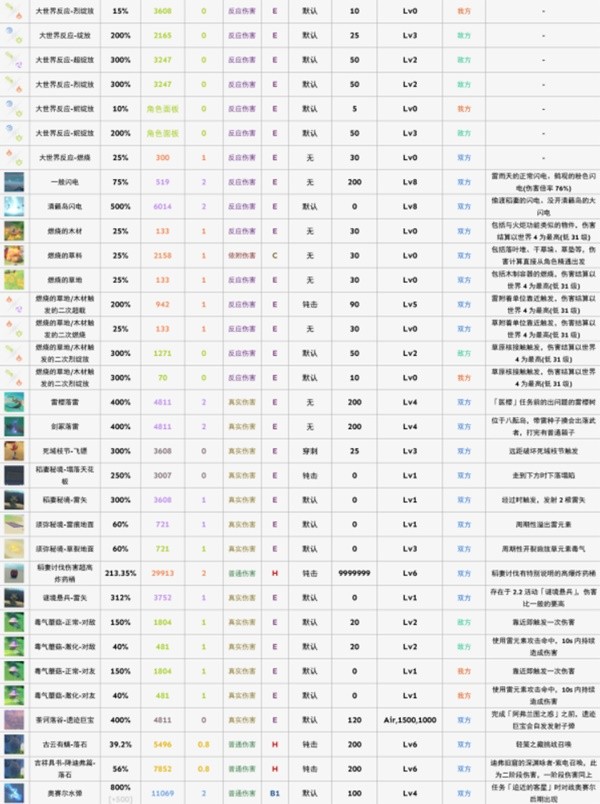The image size is (600, 804).
Task: Click the reaction icon beside the value 70
Action: (14, 378)
